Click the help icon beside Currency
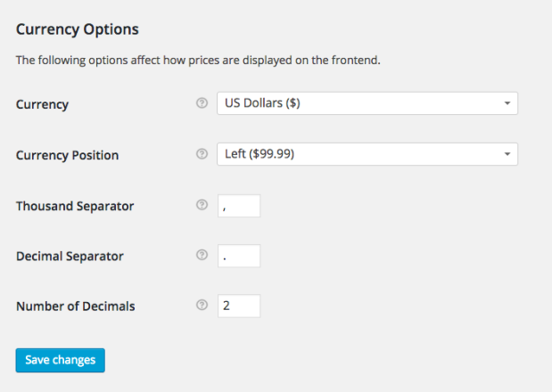Viewport: 552px width, 392px height. tap(202, 103)
